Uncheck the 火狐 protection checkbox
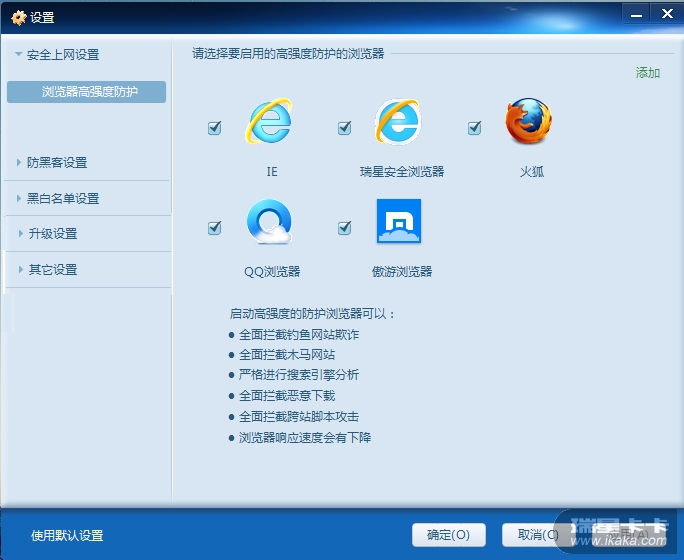This screenshot has width=684, height=560. tap(474, 128)
